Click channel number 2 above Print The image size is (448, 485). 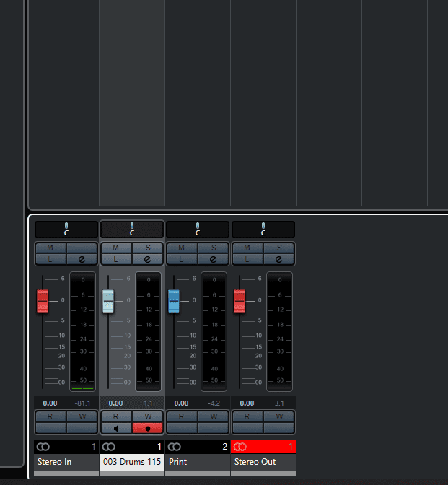225,447
